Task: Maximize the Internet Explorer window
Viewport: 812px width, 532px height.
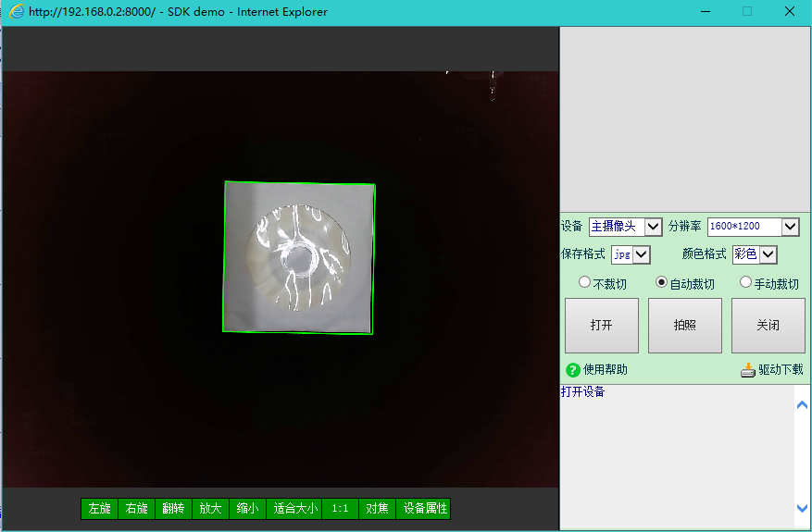Action: (747, 11)
